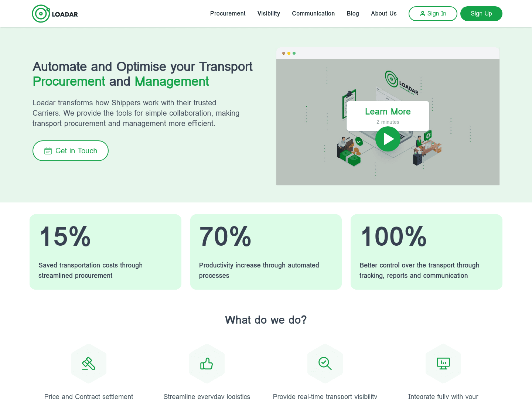
Task: Click the Loadar logo icon
Action: click(41, 14)
